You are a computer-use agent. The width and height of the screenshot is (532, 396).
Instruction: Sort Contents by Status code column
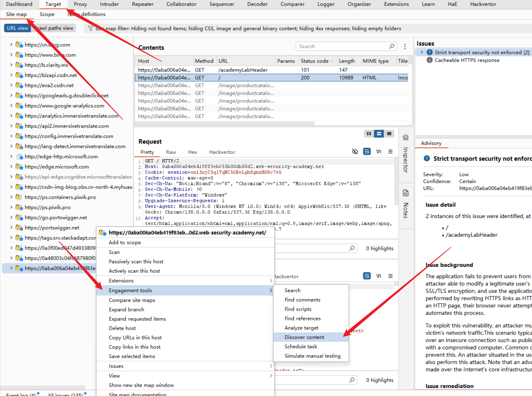click(315, 61)
